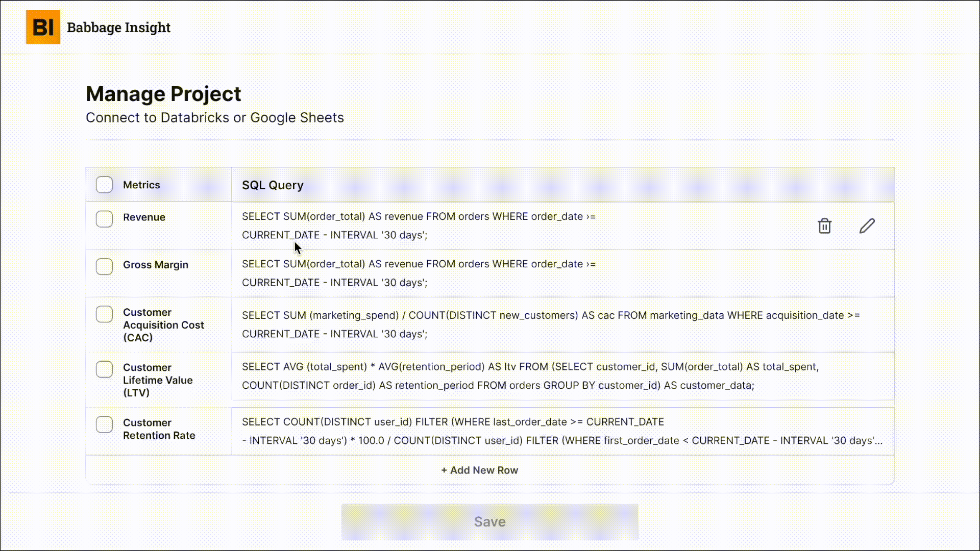Viewport: 980px width, 551px height.
Task: Select the SQL Query column header
Action: [x=272, y=185]
